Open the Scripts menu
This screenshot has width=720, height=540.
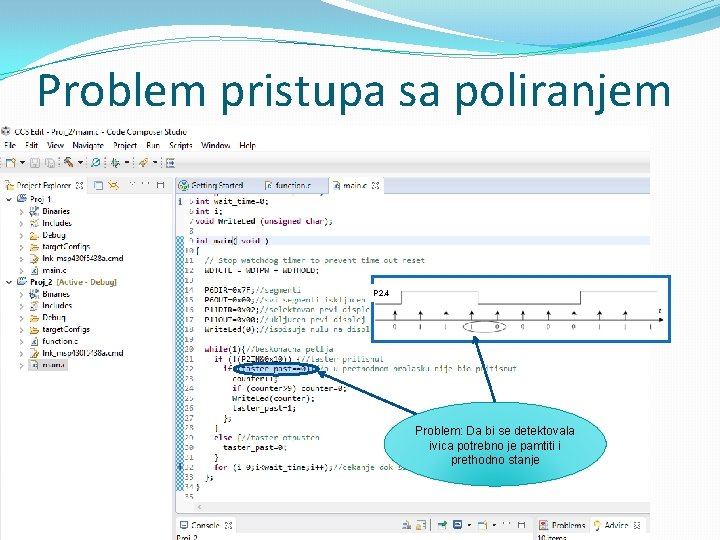[180, 145]
